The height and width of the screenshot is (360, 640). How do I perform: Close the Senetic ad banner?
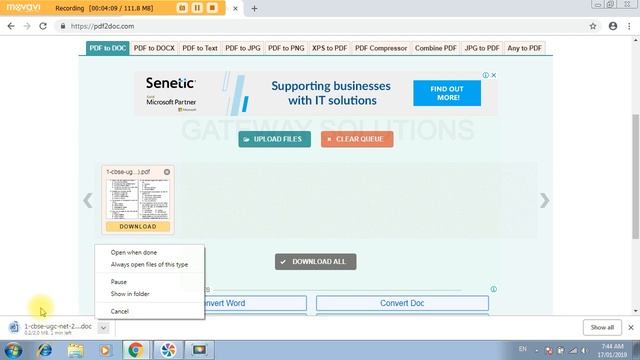(494, 75)
